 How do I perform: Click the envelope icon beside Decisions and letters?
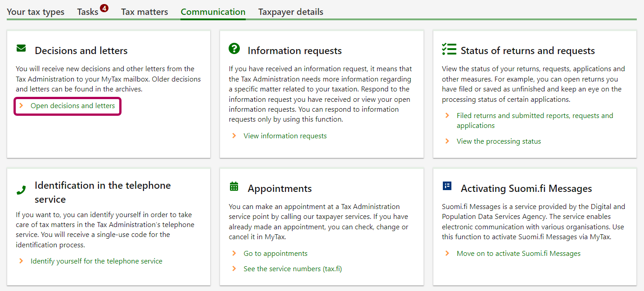21,49
